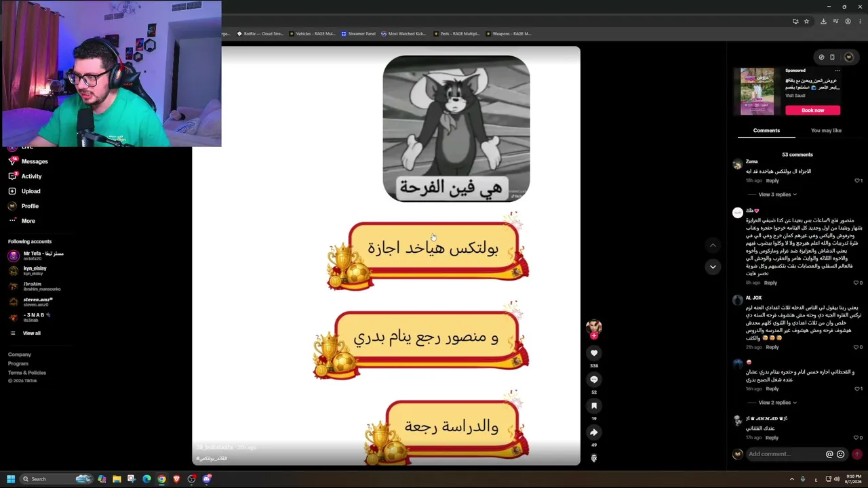Viewport: 868px width, 488px height.
Task: Click the Book now button on the ad
Action: (x=812, y=110)
